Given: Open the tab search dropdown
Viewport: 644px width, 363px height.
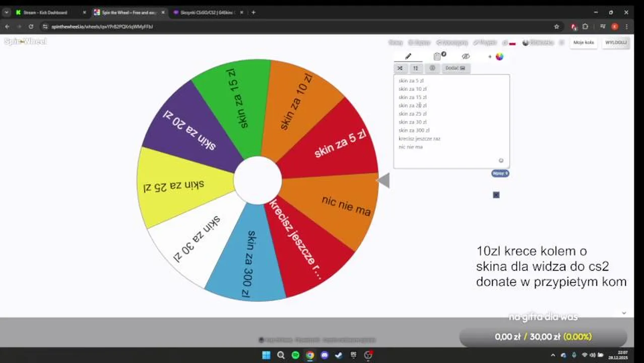Looking at the screenshot, I should pyautogui.click(x=6, y=12).
